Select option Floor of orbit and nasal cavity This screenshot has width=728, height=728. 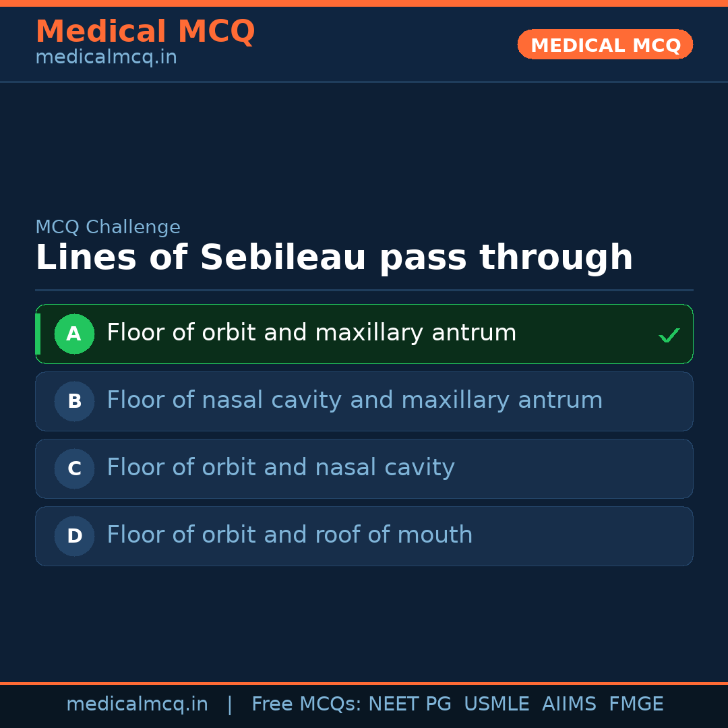(280, 468)
